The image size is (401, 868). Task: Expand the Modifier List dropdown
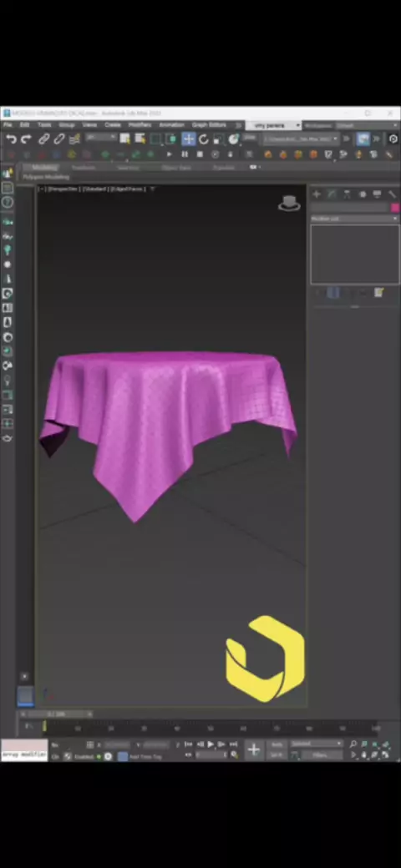354,220
